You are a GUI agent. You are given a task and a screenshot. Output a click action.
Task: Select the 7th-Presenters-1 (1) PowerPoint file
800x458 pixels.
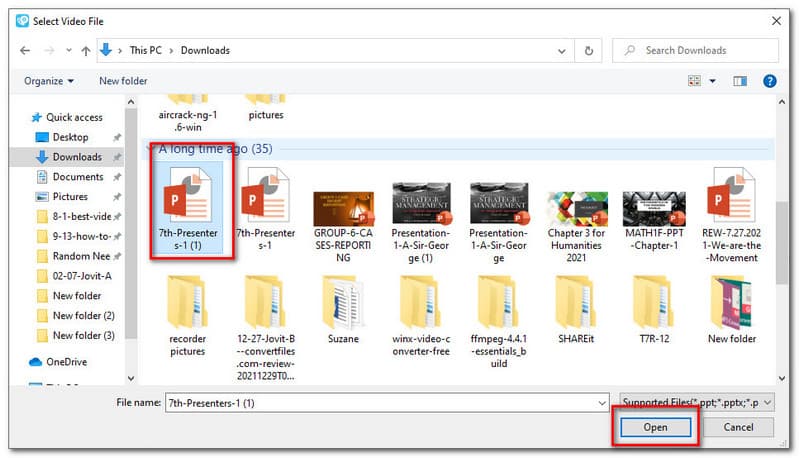point(190,205)
